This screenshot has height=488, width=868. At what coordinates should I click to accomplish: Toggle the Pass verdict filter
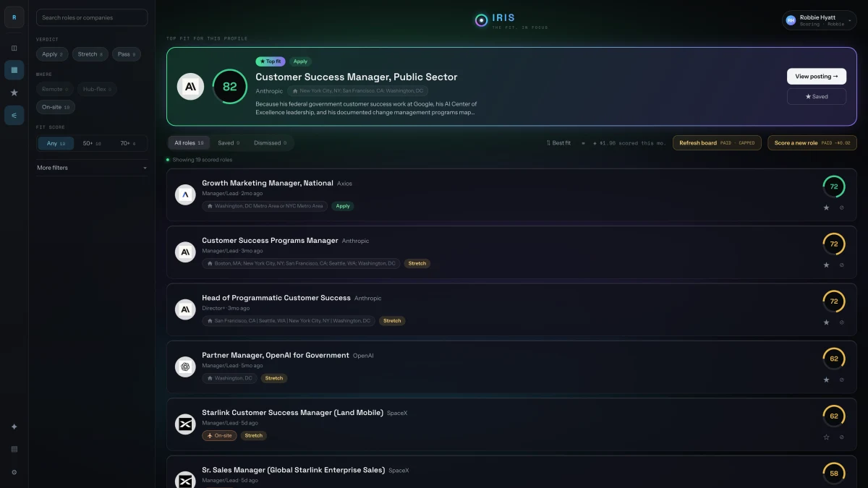pyautogui.click(x=127, y=54)
